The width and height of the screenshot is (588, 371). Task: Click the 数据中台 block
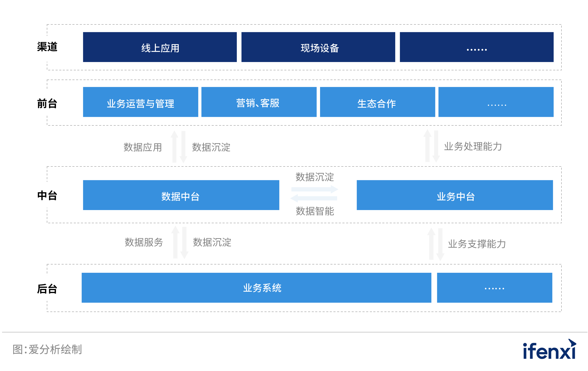point(181,195)
